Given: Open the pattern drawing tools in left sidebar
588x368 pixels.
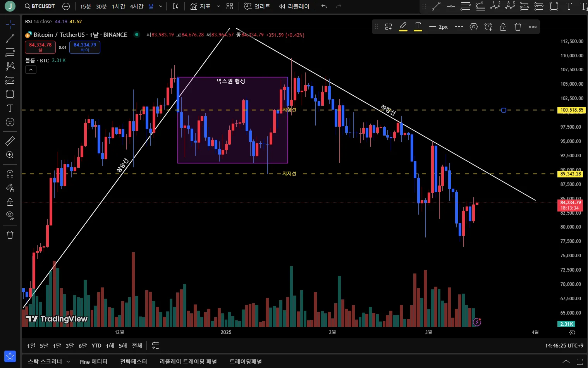Looking at the screenshot, I should coord(10,66).
